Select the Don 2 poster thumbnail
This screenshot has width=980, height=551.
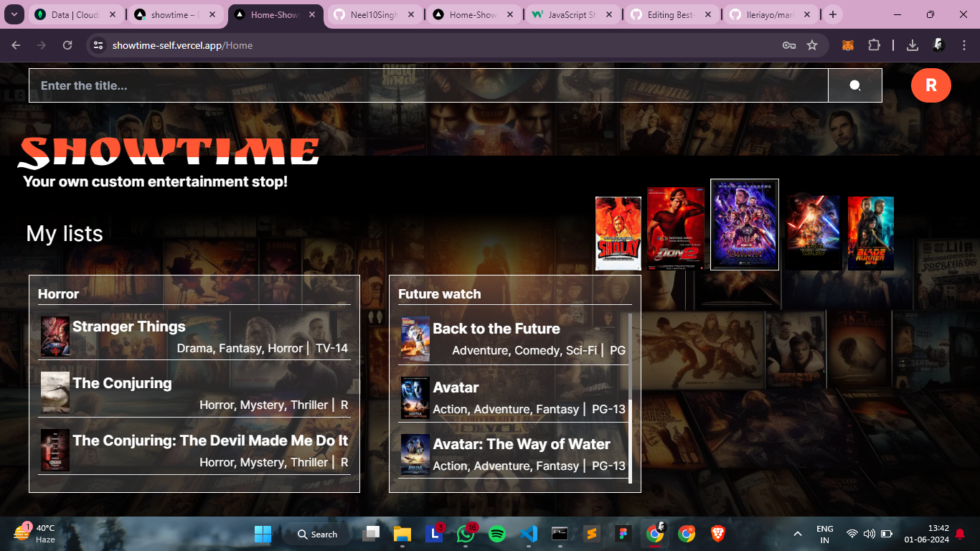point(676,229)
